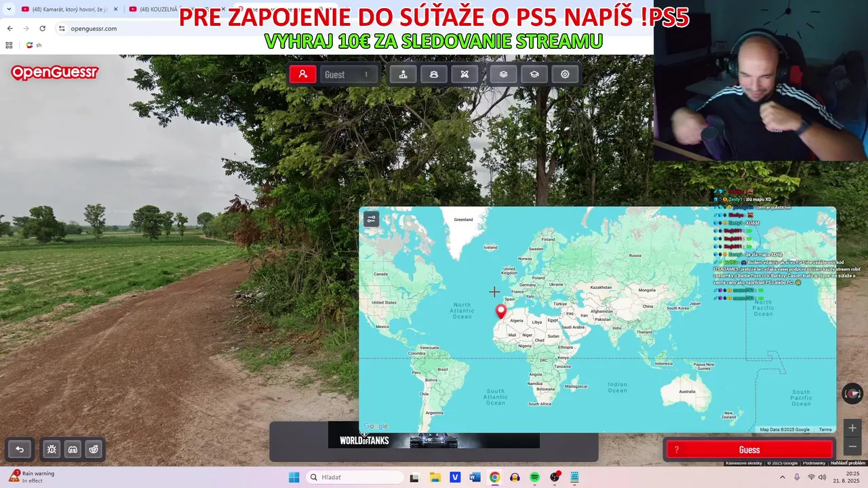Open the crossed-swords duel mode
868x488 pixels.
465,75
